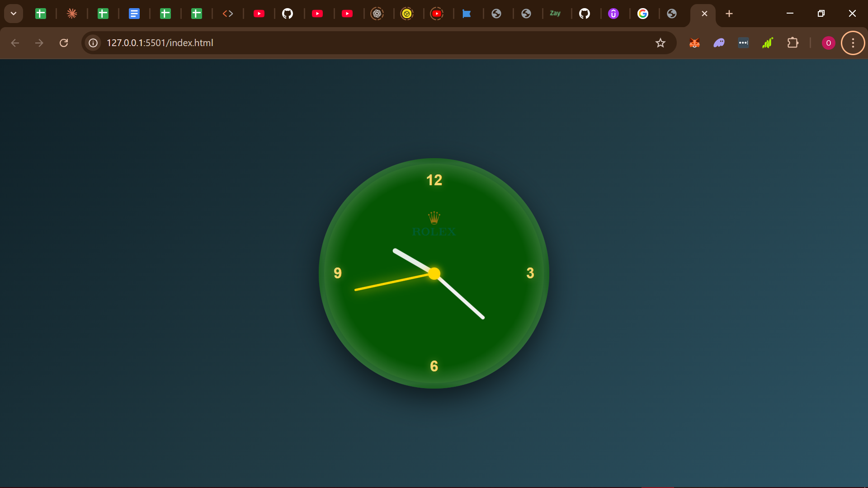Switch to the Google tab
This screenshot has height=488, width=868.
click(x=643, y=14)
